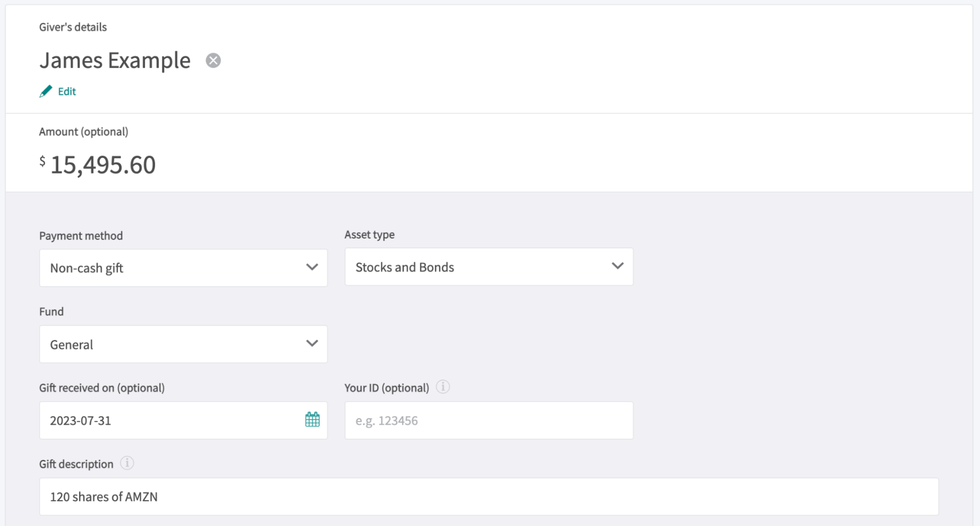The height and width of the screenshot is (526, 980).
Task: Select the Gift description text 120 shares of AMZN
Action: pyautogui.click(x=103, y=496)
